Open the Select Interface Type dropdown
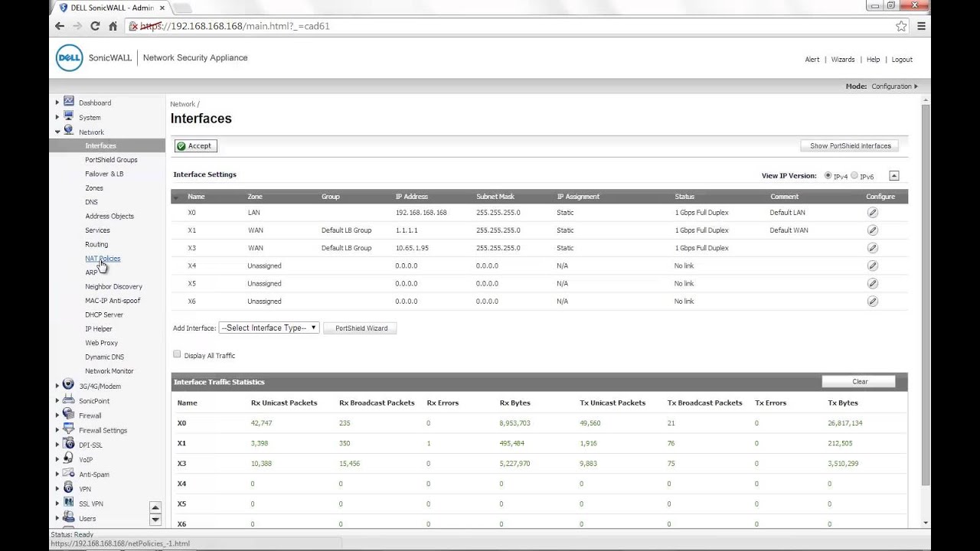The image size is (980, 551). [269, 328]
